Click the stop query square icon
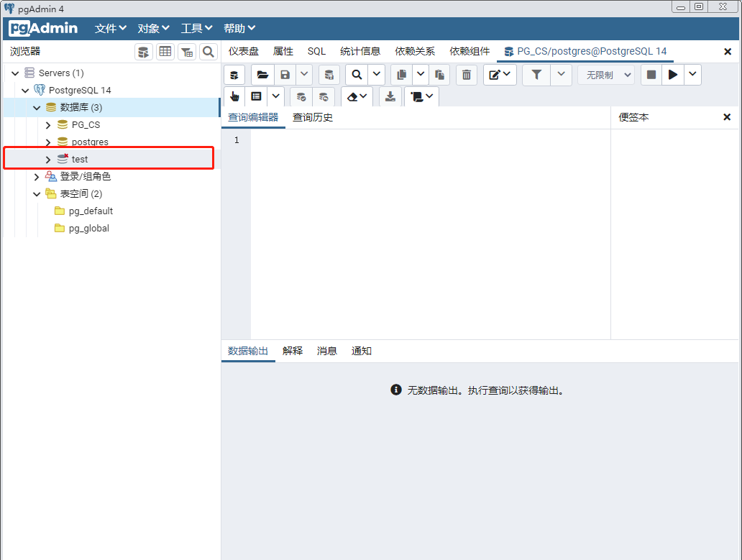The height and width of the screenshot is (560, 742). pos(651,75)
